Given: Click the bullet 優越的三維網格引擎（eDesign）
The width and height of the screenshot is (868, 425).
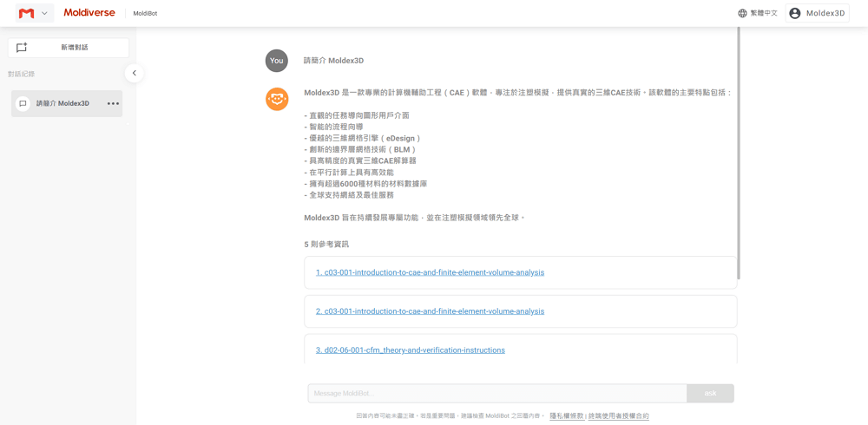Looking at the screenshot, I should click(363, 138).
